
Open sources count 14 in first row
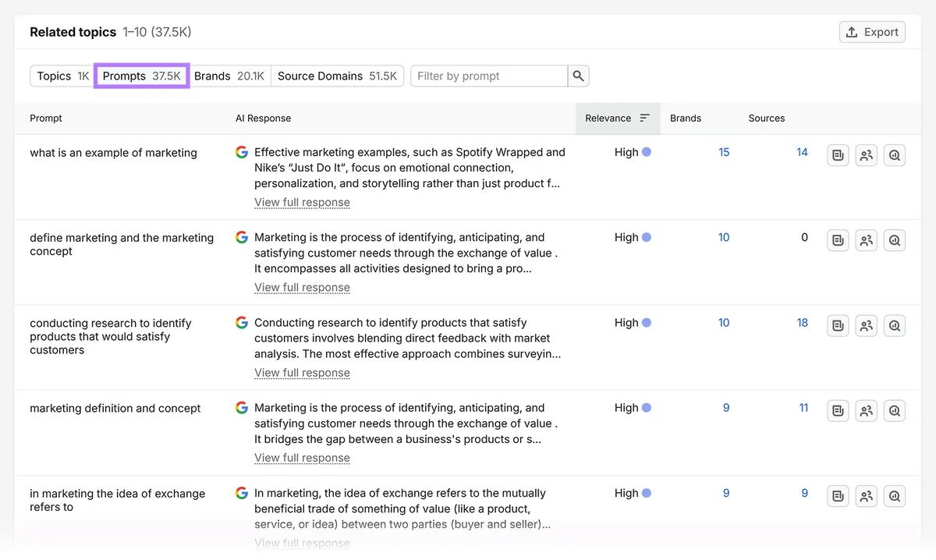coord(802,152)
